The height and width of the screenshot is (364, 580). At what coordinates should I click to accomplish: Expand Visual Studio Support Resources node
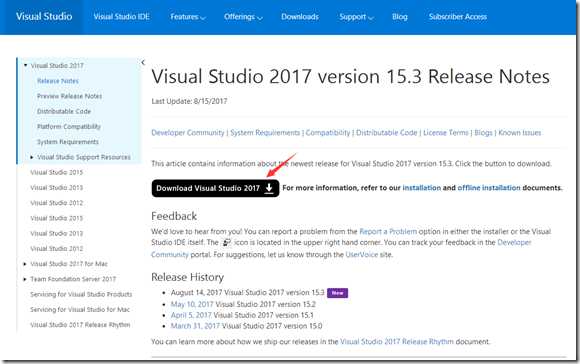pos(32,157)
